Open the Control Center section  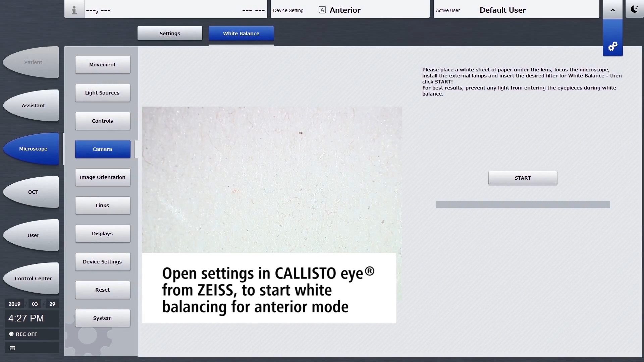point(31,279)
